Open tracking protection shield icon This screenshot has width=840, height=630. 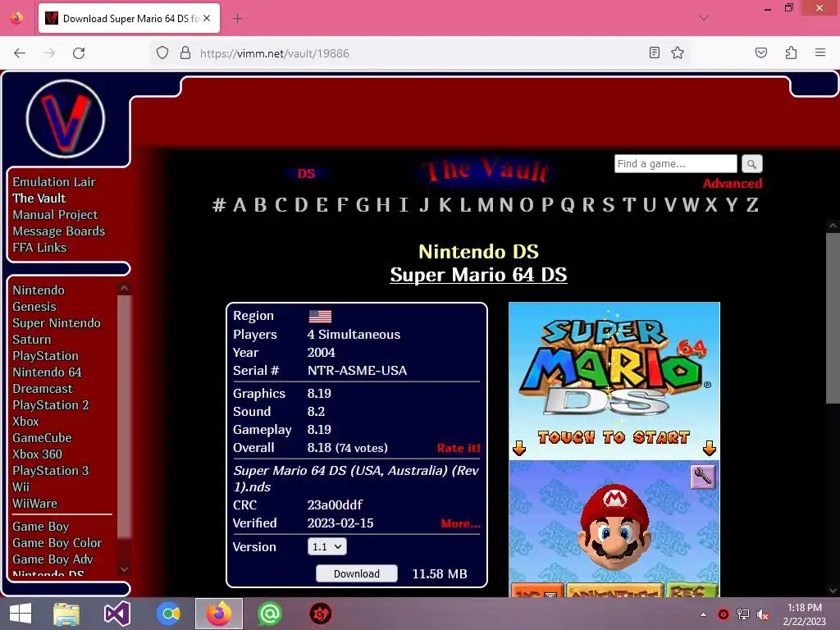[x=162, y=52]
